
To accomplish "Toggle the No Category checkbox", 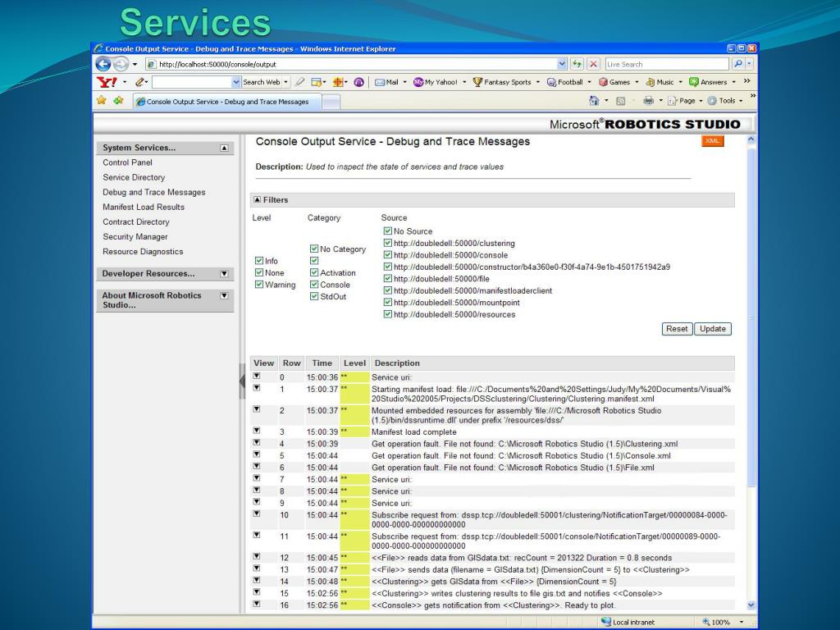I will click(314, 249).
